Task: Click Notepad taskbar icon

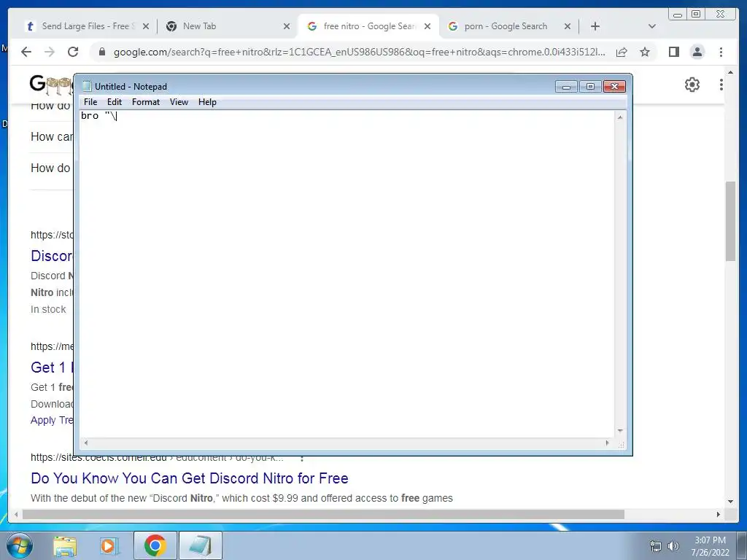Action: [x=201, y=545]
